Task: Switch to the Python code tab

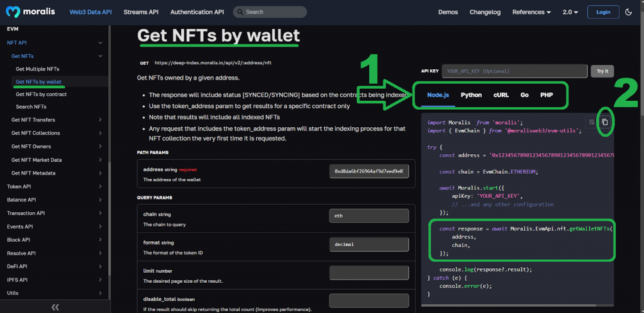Action: click(x=471, y=95)
